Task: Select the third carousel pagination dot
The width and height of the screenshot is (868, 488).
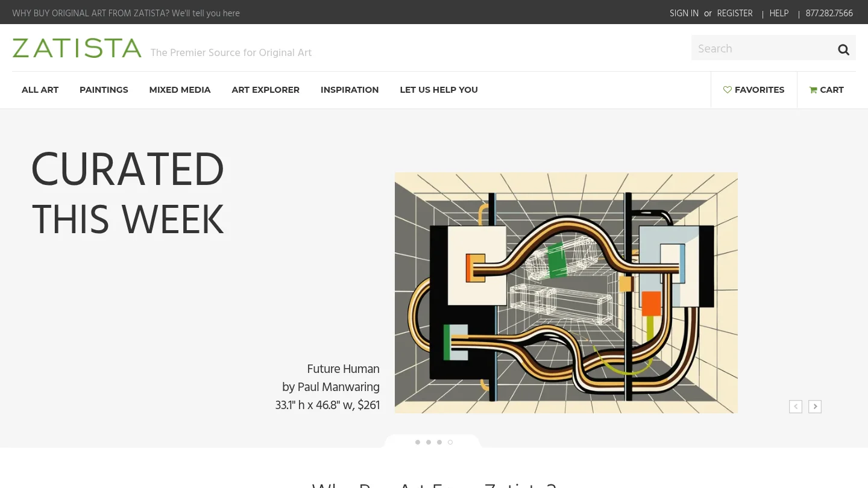Action: click(x=439, y=442)
